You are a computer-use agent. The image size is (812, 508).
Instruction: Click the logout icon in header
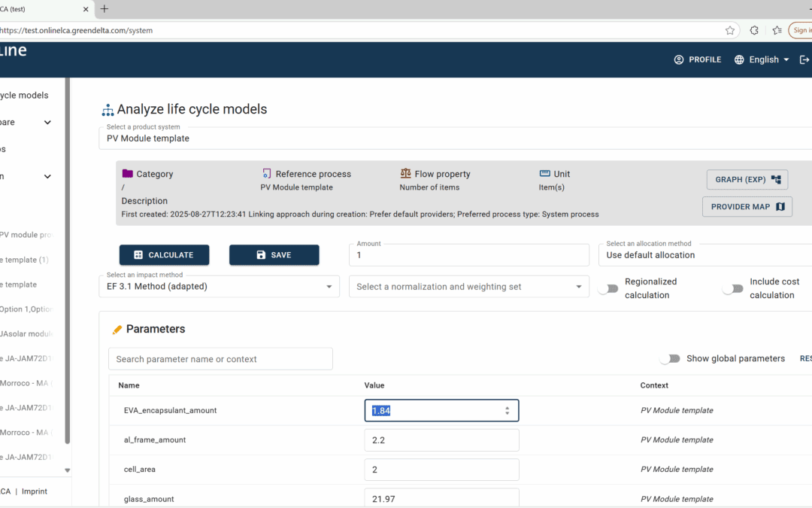tap(805, 59)
